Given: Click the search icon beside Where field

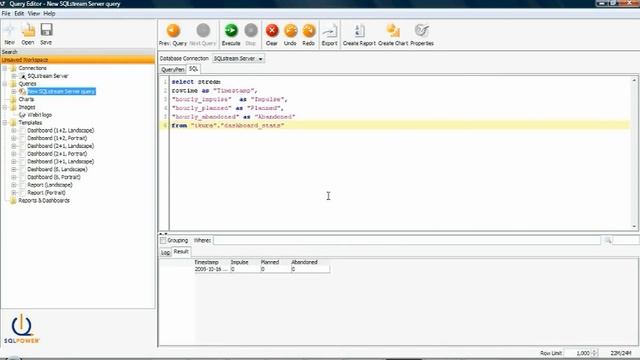Looking at the screenshot, I should (x=608, y=240).
